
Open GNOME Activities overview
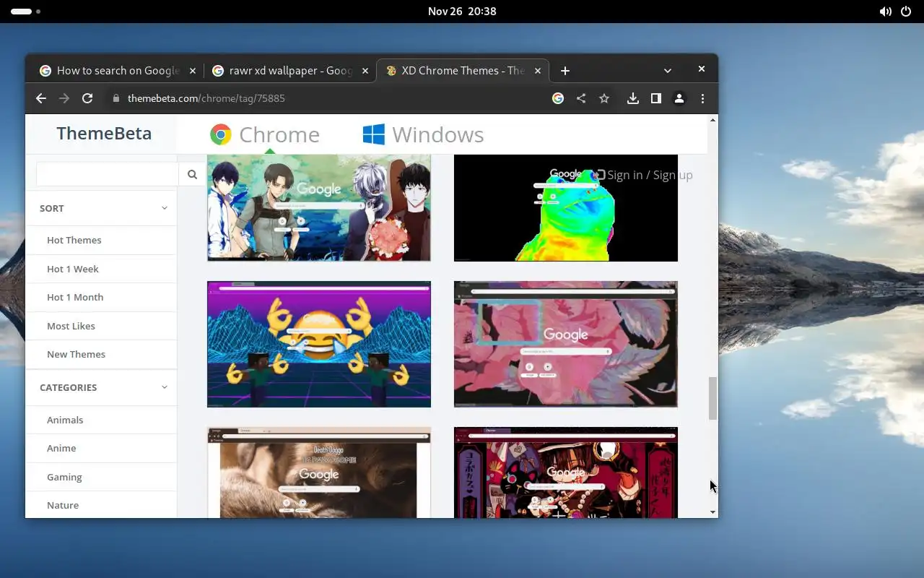pos(25,12)
